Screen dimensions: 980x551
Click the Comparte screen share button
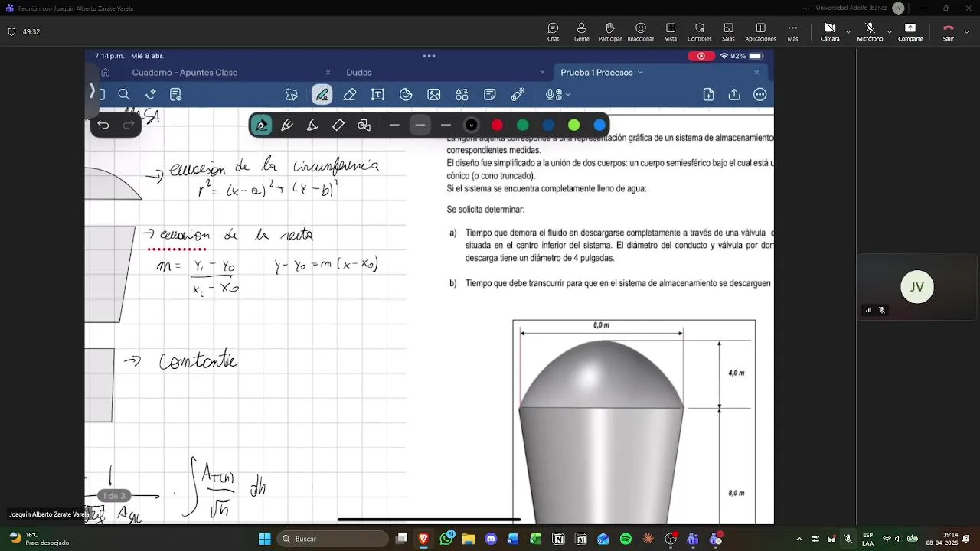pyautogui.click(x=910, y=31)
